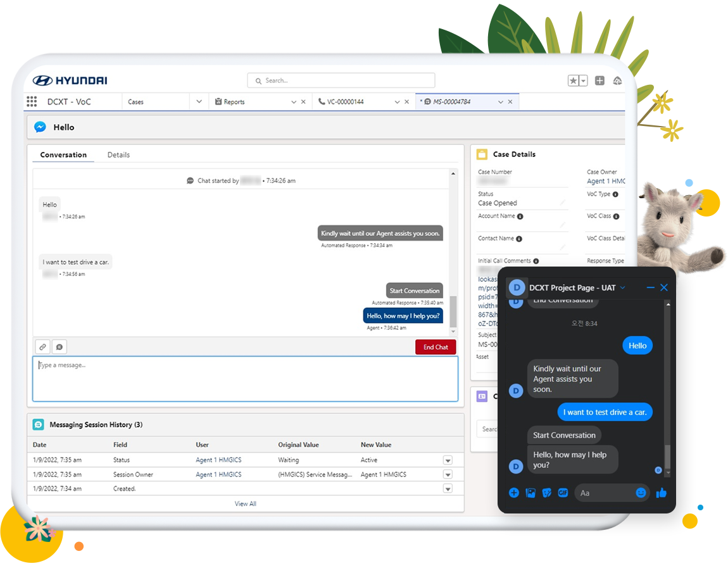Open Agent 1 HMGICS link in Session Owner row
The height and width of the screenshot is (573, 728).
point(218,474)
